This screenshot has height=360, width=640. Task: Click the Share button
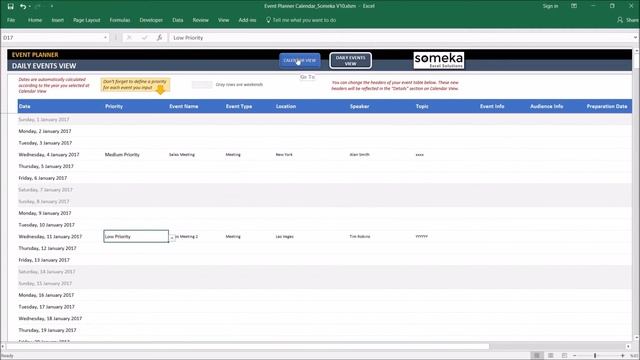tap(629, 20)
